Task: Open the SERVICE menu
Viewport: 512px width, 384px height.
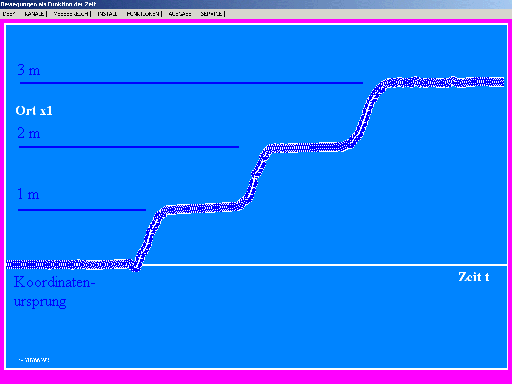Action: (x=212, y=14)
